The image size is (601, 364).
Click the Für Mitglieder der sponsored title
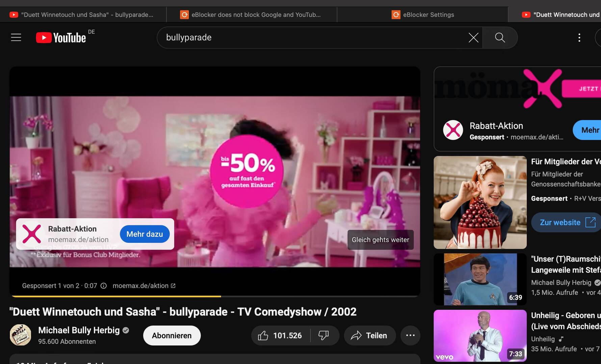(x=566, y=161)
